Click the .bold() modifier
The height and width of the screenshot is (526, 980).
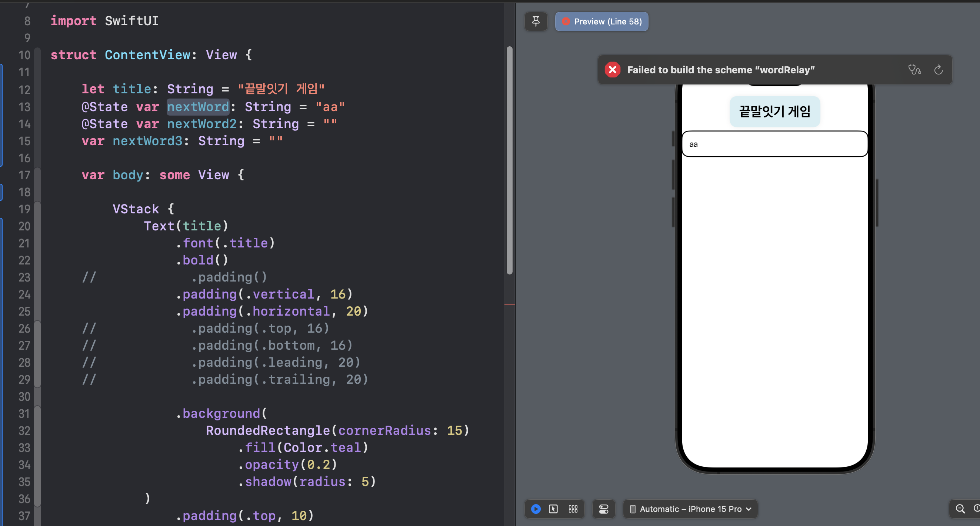(202, 260)
